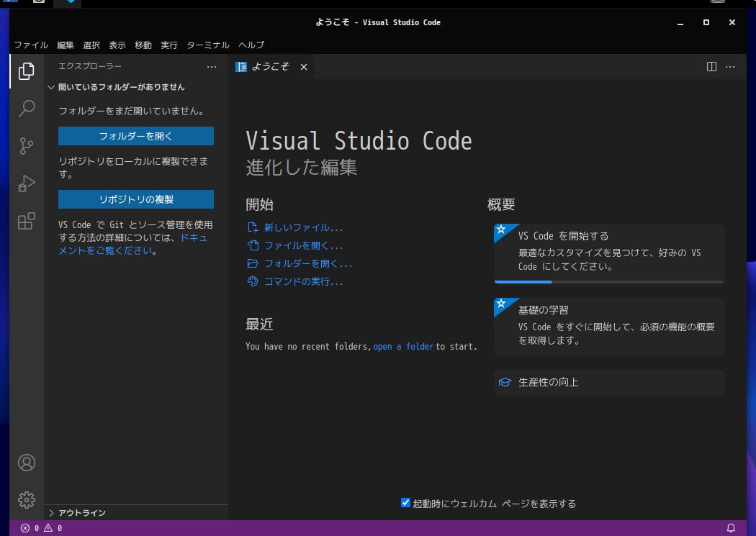Click the generation mortarboard icon beside 生産性の向上
The height and width of the screenshot is (536, 756).
505,382
